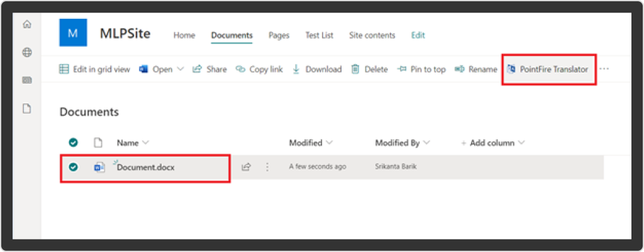
Task: Click the Pin to top command
Action: pos(421,69)
